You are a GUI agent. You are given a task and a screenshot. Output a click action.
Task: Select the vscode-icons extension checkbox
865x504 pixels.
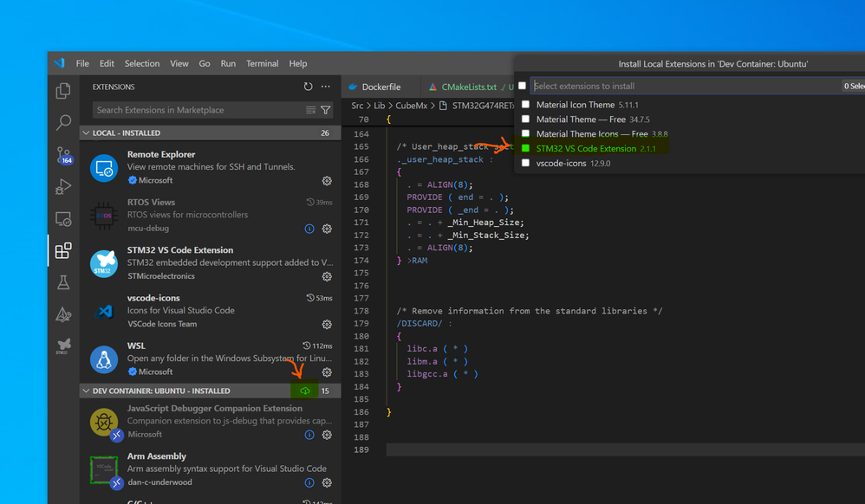(525, 163)
